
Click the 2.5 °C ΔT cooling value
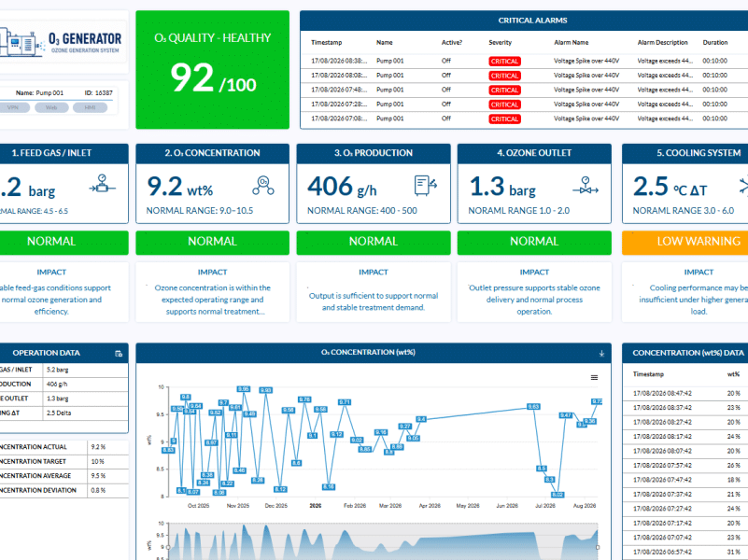(670, 187)
